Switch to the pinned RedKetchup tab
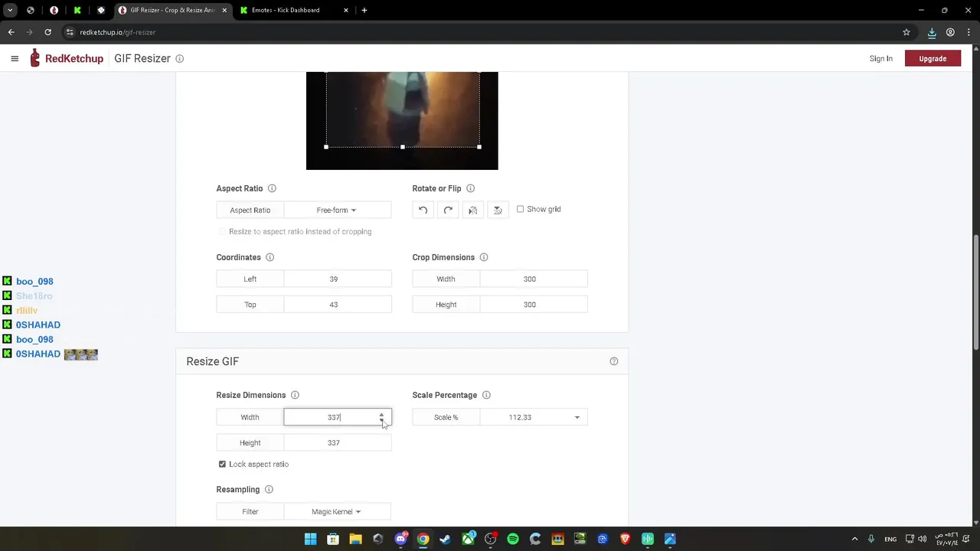 (54, 10)
